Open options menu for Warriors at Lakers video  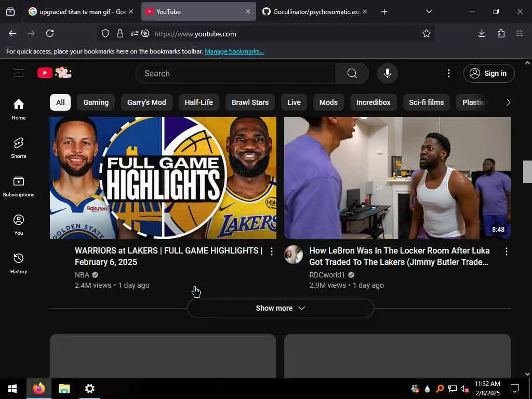(x=271, y=251)
